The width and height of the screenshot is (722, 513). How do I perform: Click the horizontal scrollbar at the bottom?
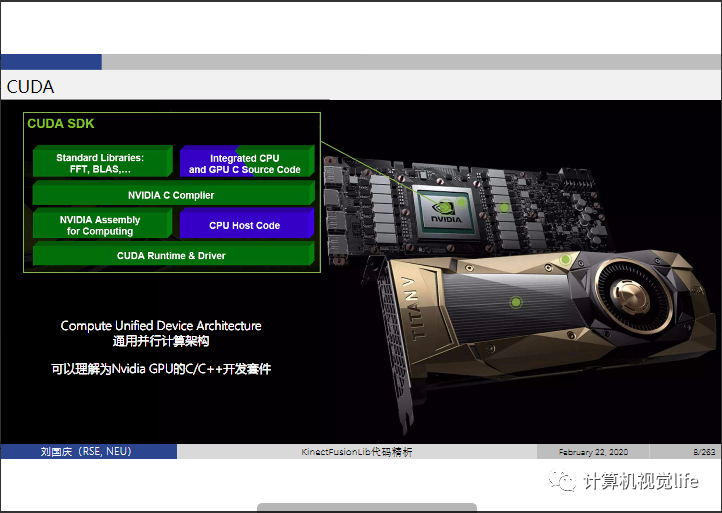tap(367, 507)
